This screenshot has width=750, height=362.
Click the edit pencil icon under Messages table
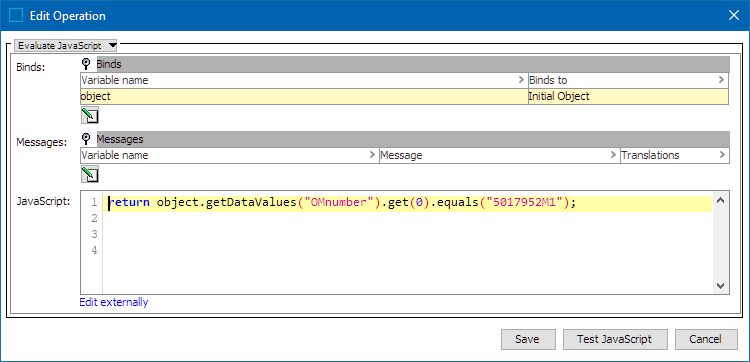coord(89,174)
